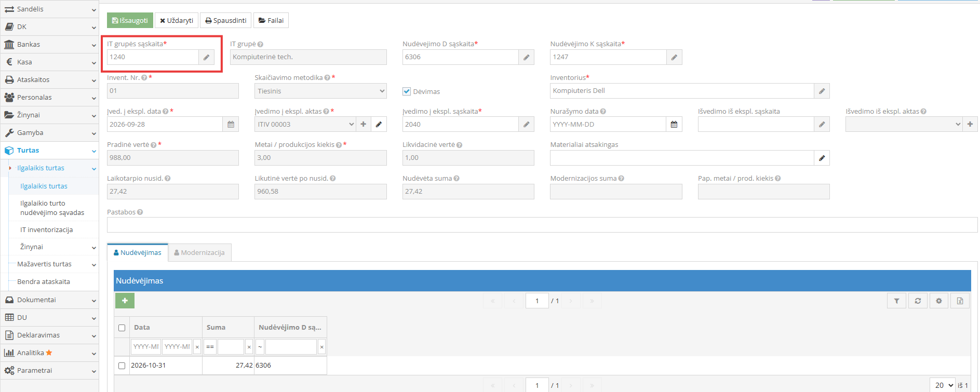
Task: Add new Nudėvėjimas row green plus
Action: point(125,301)
